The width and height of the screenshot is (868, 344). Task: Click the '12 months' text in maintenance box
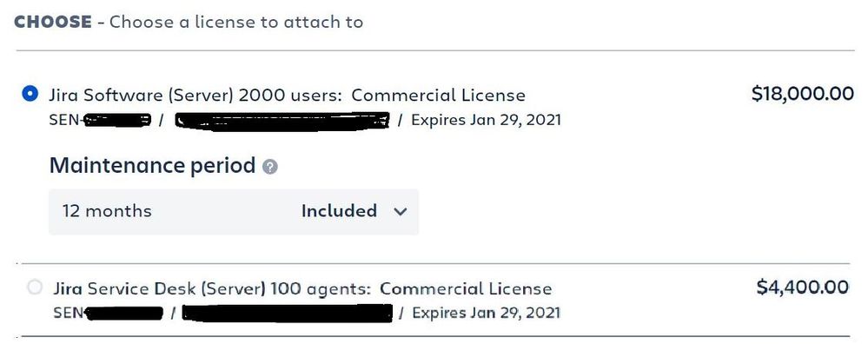coord(107,211)
